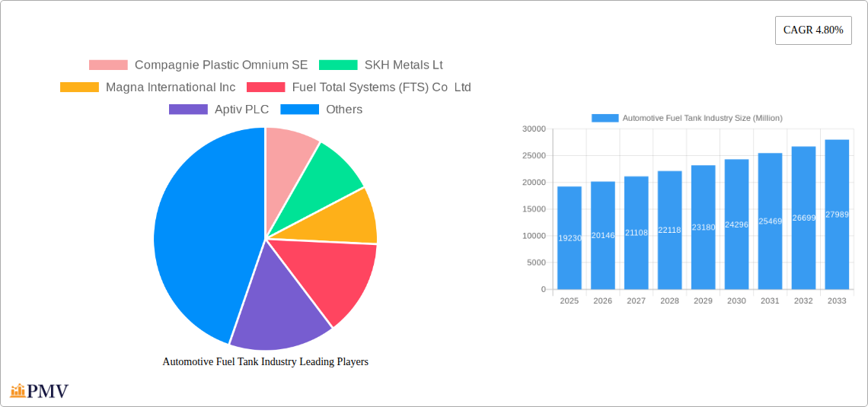
Task: Toggle Aptiv PLC purple legend swatch
Action: 188,110
